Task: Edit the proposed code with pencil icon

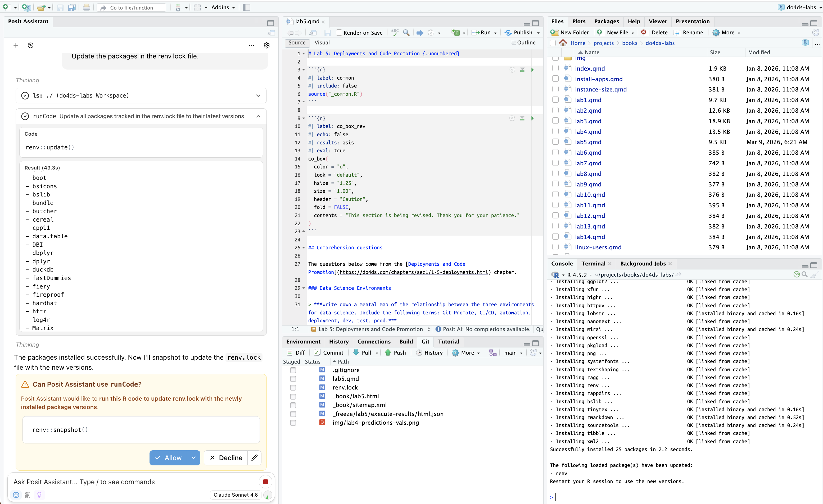Action: pyautogui.click(x=255, y=458)
